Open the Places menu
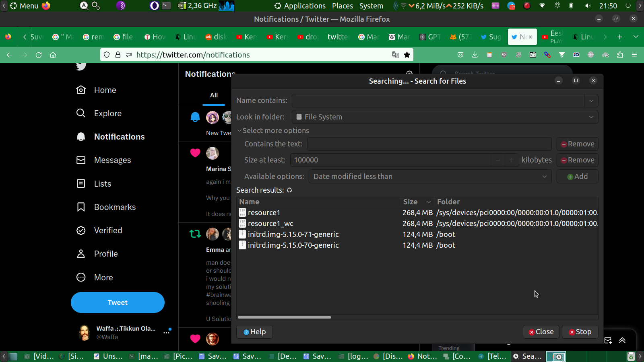644x362 pixels. (x=343, y=6)
